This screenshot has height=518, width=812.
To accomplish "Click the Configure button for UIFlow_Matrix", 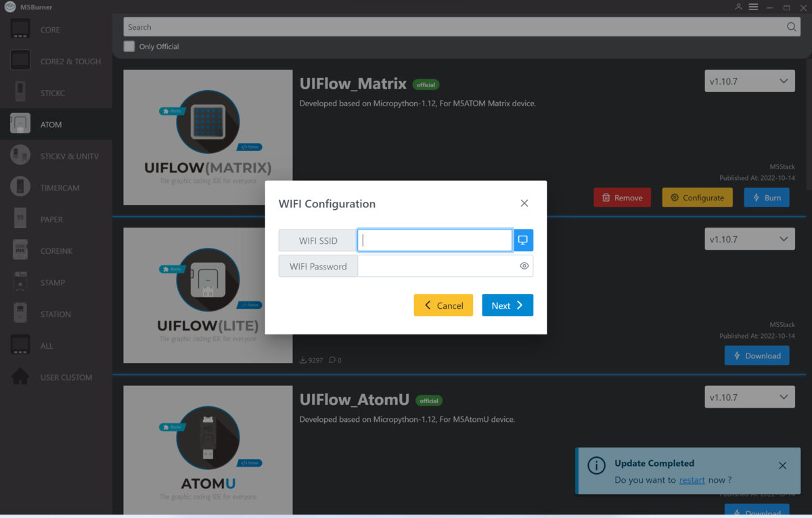I will point(697,198).
